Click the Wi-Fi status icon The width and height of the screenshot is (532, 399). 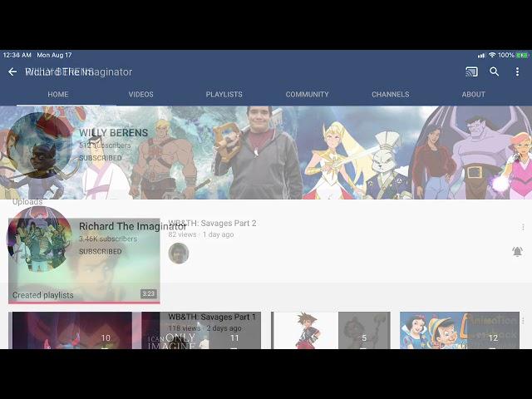[492, 55]
